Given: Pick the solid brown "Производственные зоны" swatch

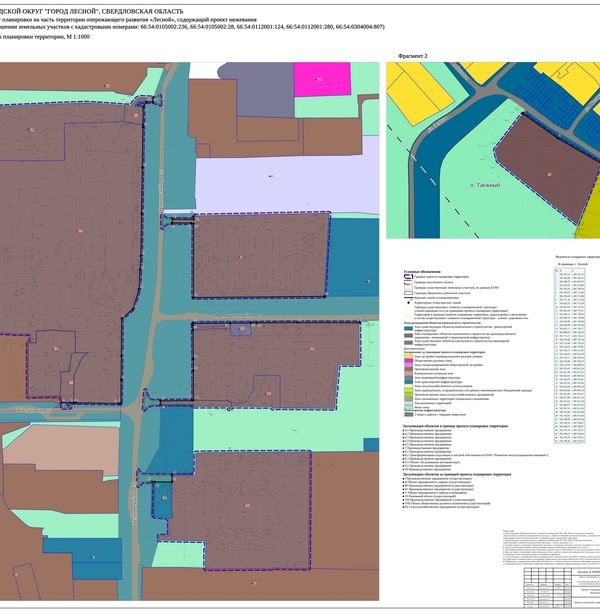Looking at the screenshot, I should [x=409, y=369].
